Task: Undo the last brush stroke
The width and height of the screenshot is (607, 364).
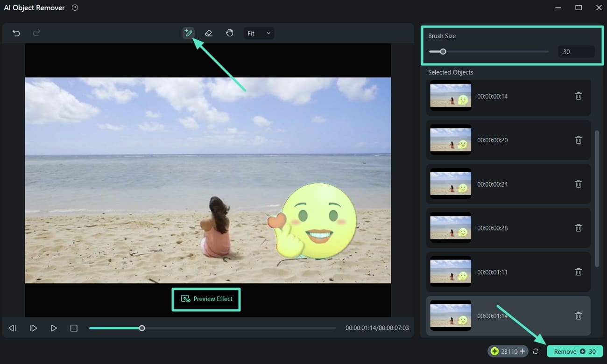Action: [16, 33]
